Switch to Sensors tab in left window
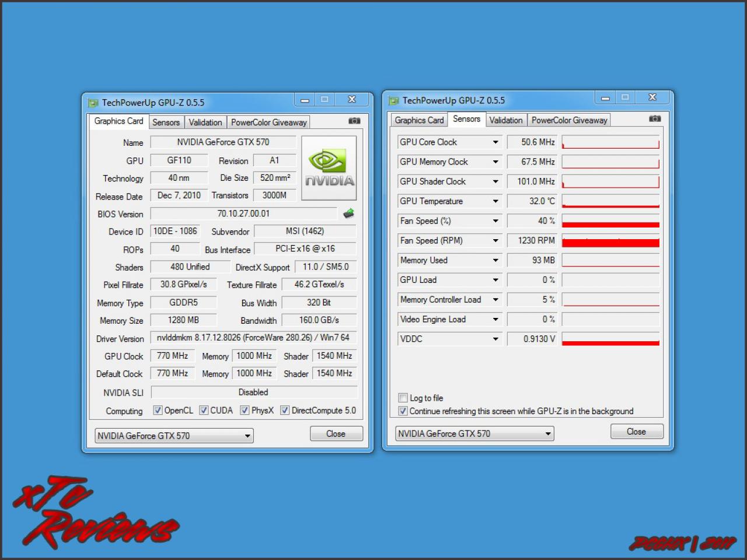Screen dimensions: 747x560 coord(166,123)
